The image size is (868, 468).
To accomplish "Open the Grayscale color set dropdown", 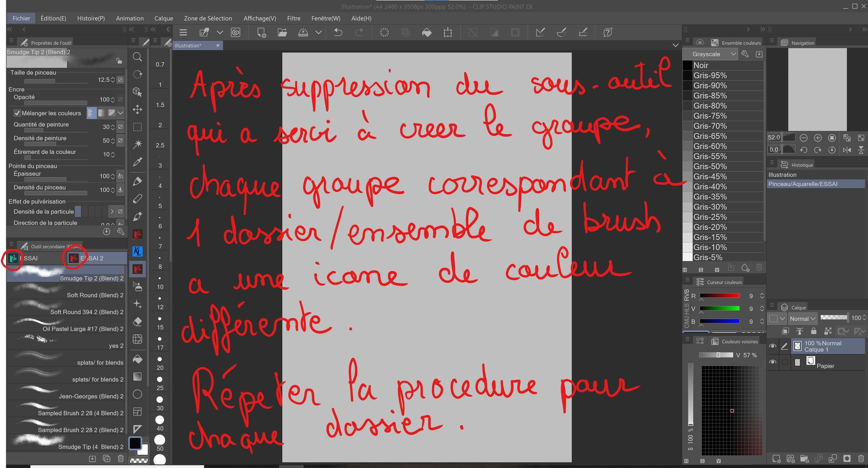I will [709, 54].
